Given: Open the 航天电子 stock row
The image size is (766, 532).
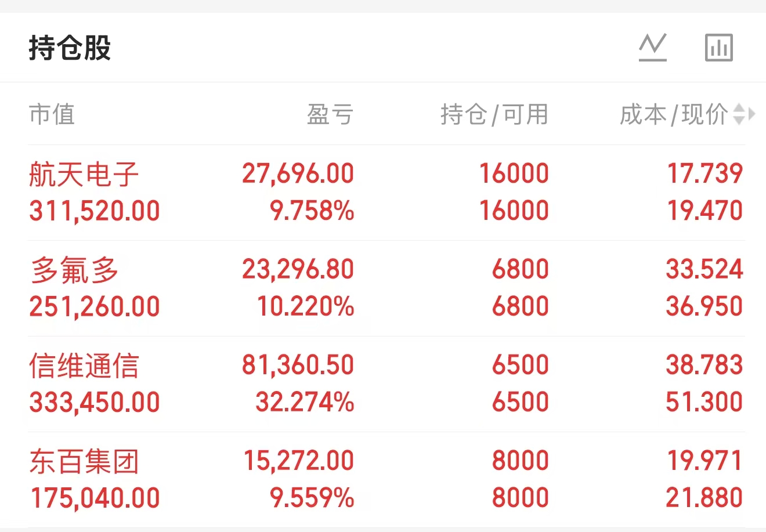Looking at the screenshot, I should click(x=84, y=174).
